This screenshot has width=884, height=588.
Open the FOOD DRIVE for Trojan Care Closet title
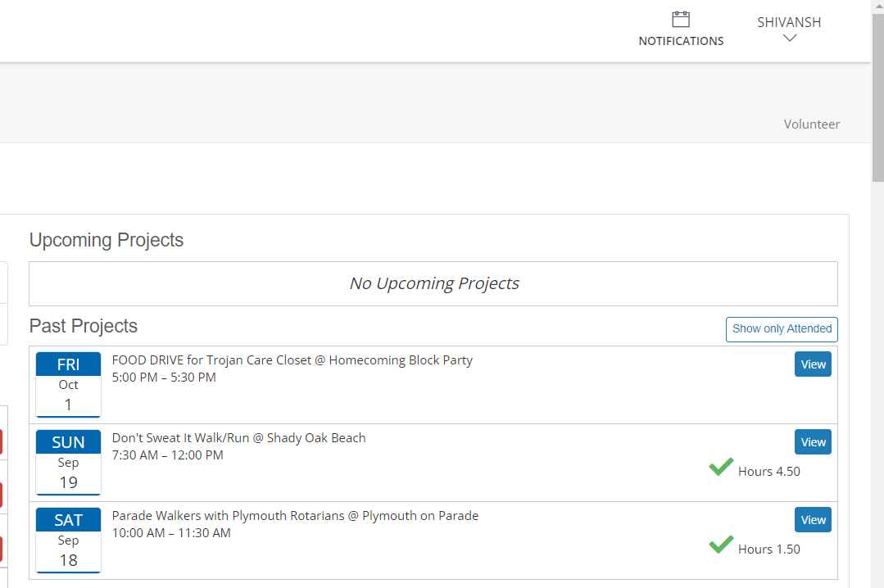(292, 360)
